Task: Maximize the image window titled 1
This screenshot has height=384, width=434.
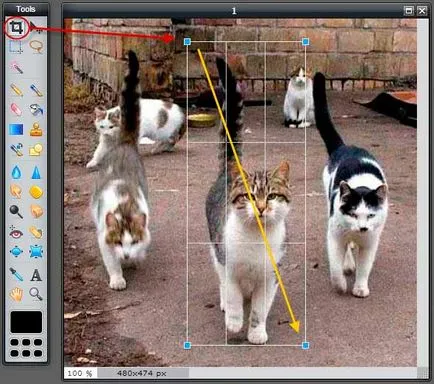Action: (x=409, y=11)
